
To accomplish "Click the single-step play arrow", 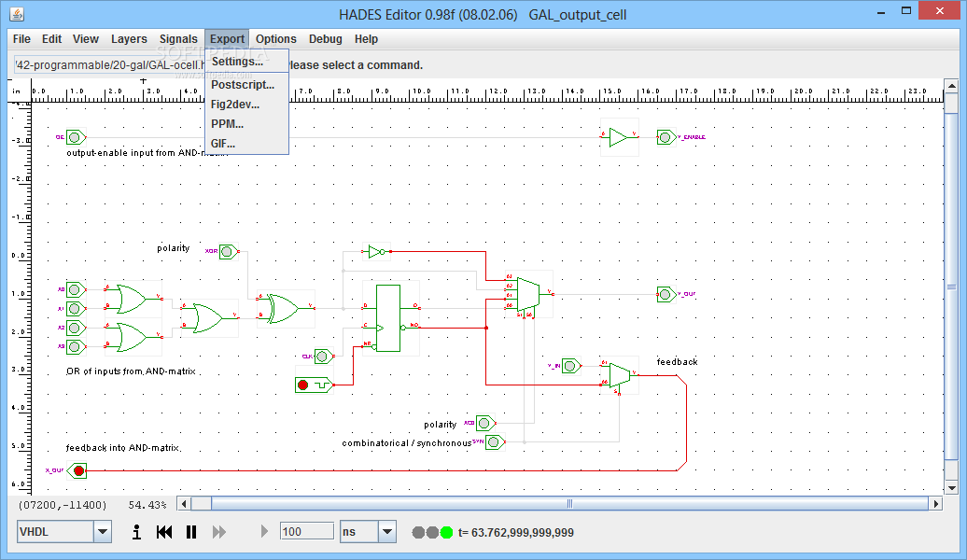I will (264, 532).
